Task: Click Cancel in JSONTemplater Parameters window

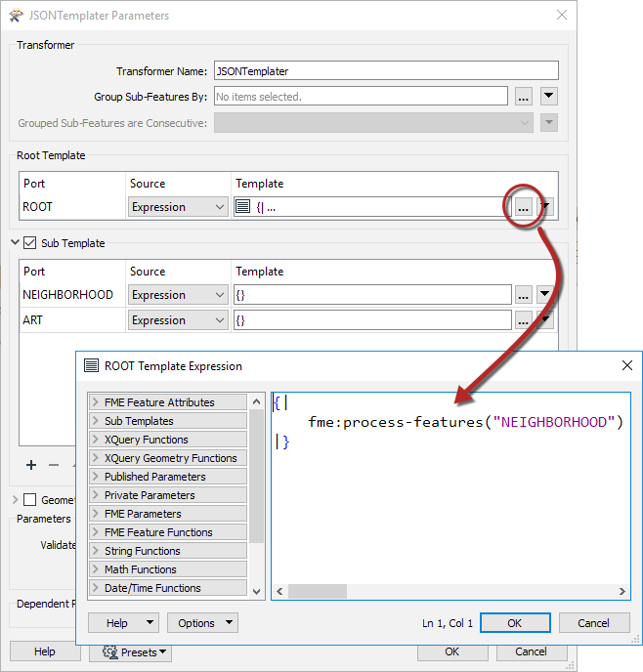Action: coord(532,651)
